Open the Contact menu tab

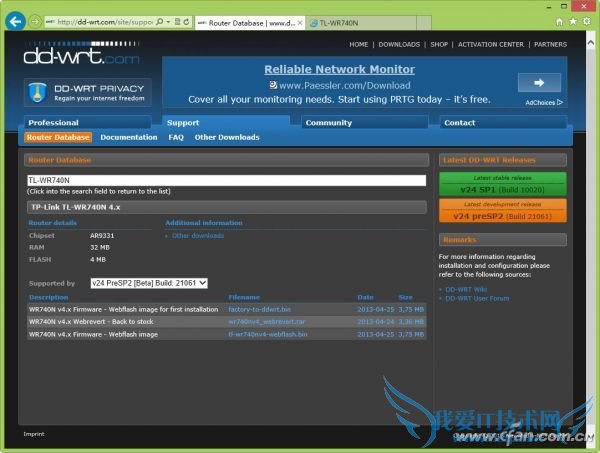(x=503, y=122)
